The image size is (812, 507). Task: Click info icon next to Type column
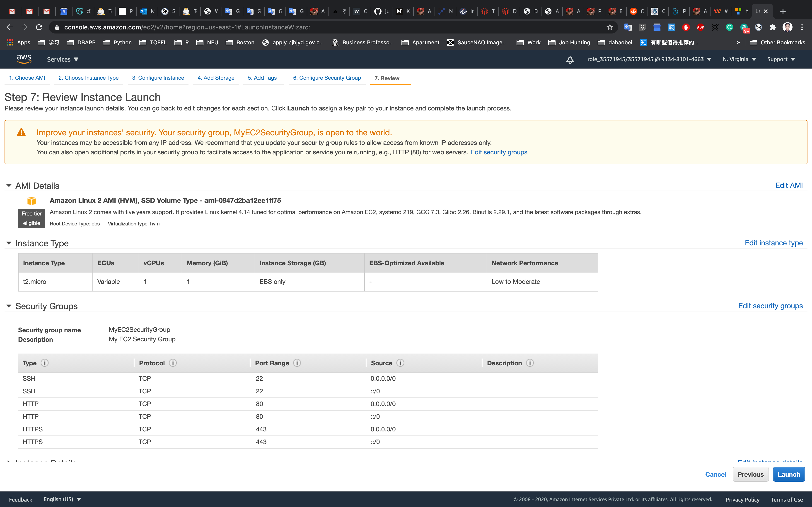click(x=45, y=363)
